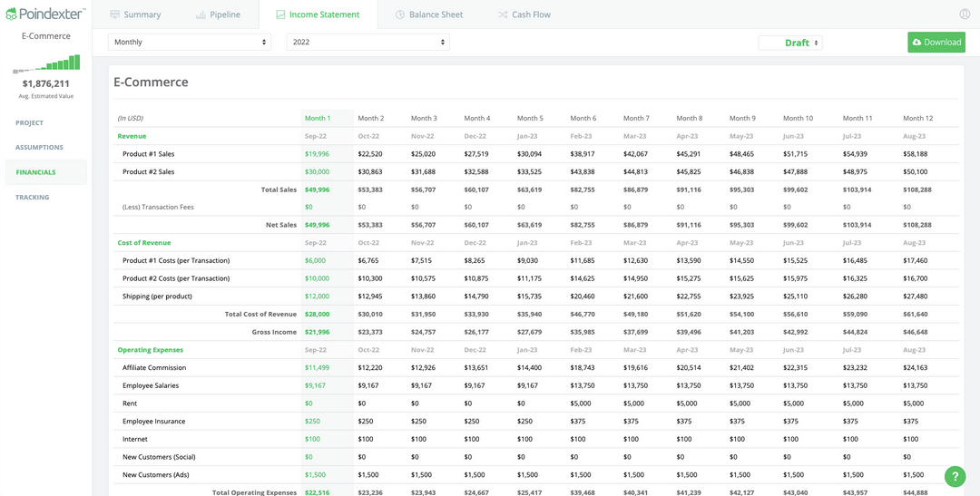Click the Employee Insurance row label
Image resolution: width=980 pixels, height=496 pixels.
pyautogui.click(x=153, y=421)
